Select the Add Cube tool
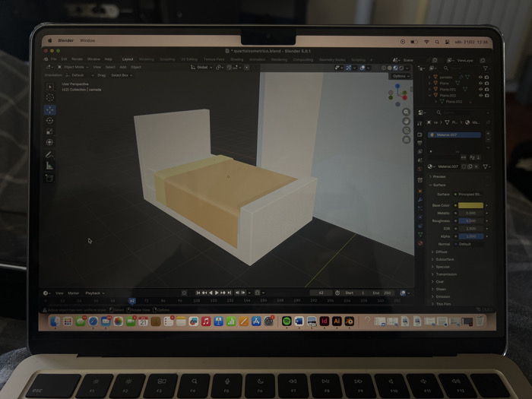This screenshot has width=532, height=399. [50, 178]
